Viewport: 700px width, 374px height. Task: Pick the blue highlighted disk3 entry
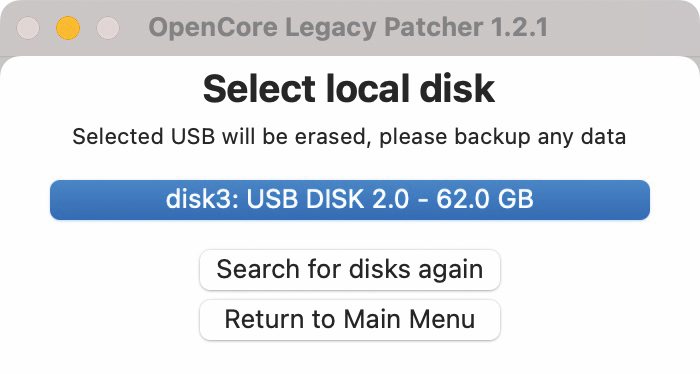pos(350,200)
